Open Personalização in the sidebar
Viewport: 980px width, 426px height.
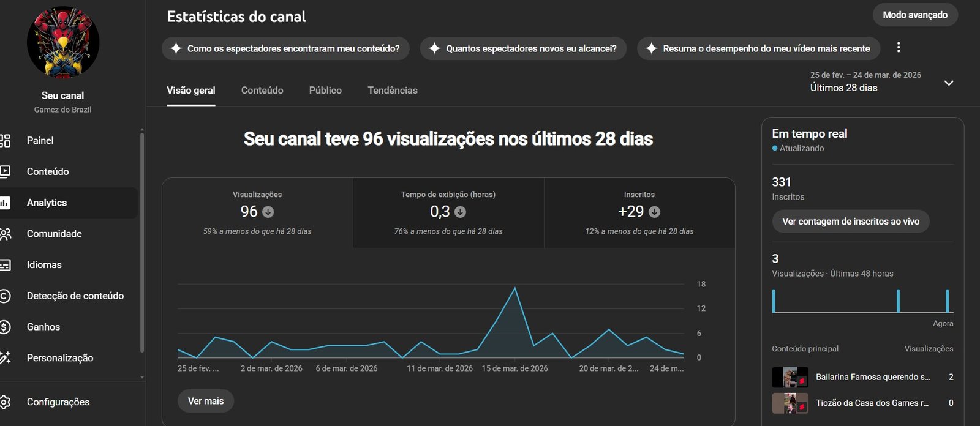(x=69, y=358)
